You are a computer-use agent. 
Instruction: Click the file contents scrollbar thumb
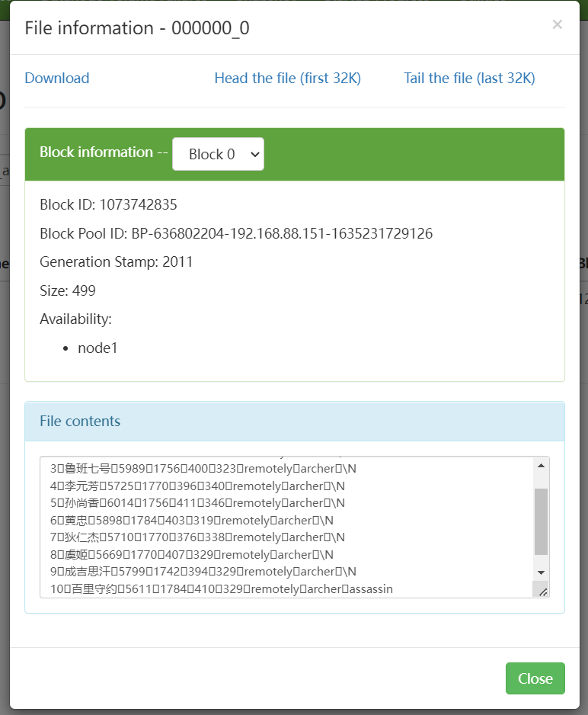[x=541, y=521]
